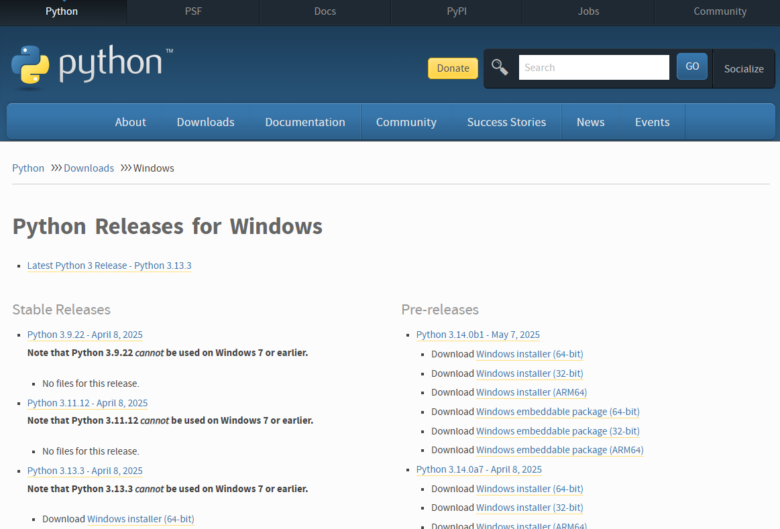Click No files text under Python 3.9.22
This screenshot has width=780, height=529.
[x=91, y=384]
